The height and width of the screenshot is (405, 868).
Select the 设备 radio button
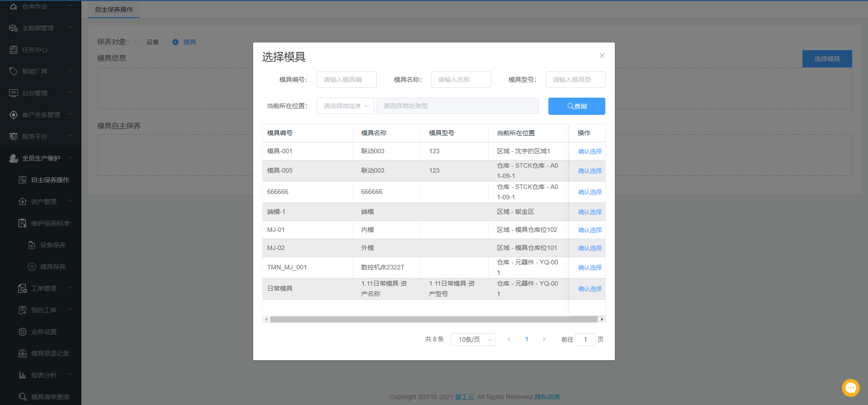coord(138,42)
